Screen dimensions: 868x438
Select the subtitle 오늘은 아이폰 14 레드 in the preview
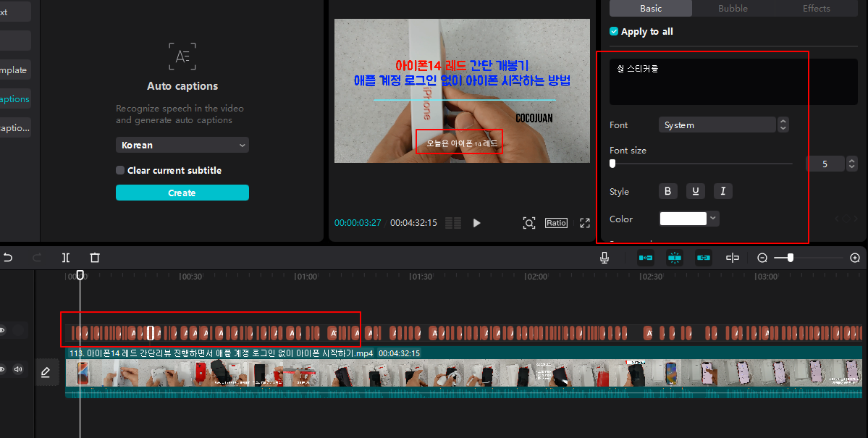point(462,143)
